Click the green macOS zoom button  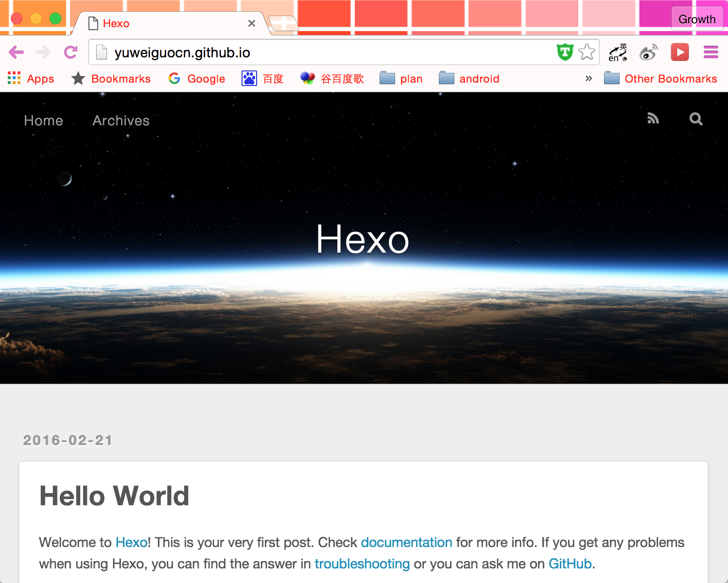pos(55,18)
